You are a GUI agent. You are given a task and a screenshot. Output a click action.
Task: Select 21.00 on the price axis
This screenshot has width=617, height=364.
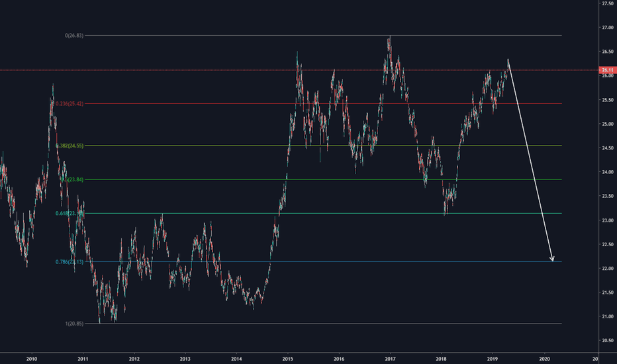(x=608, y=316)
